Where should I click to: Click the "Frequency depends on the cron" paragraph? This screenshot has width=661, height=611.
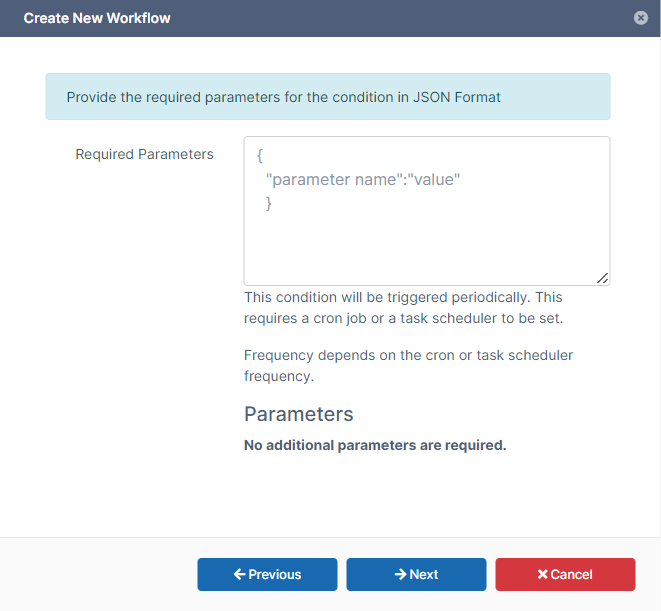pyautogui.click(x=408, y=365)
